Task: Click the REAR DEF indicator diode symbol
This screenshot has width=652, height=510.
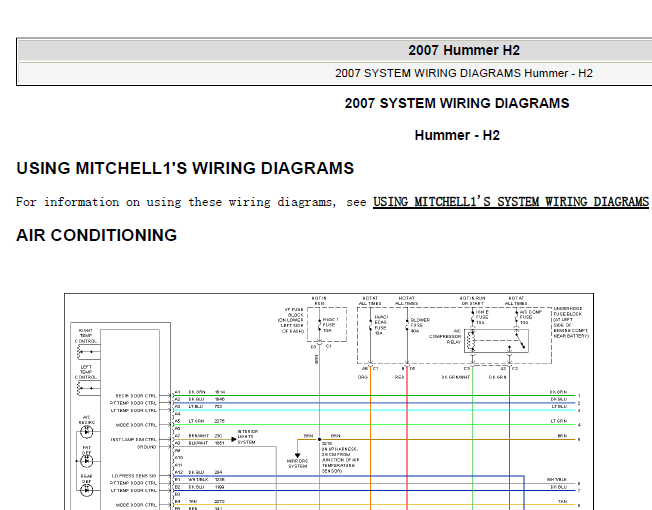Action: (86, 490)
